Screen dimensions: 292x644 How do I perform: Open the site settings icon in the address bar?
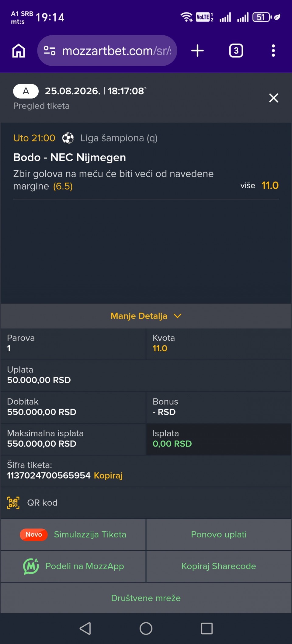(x=50, y=50)
